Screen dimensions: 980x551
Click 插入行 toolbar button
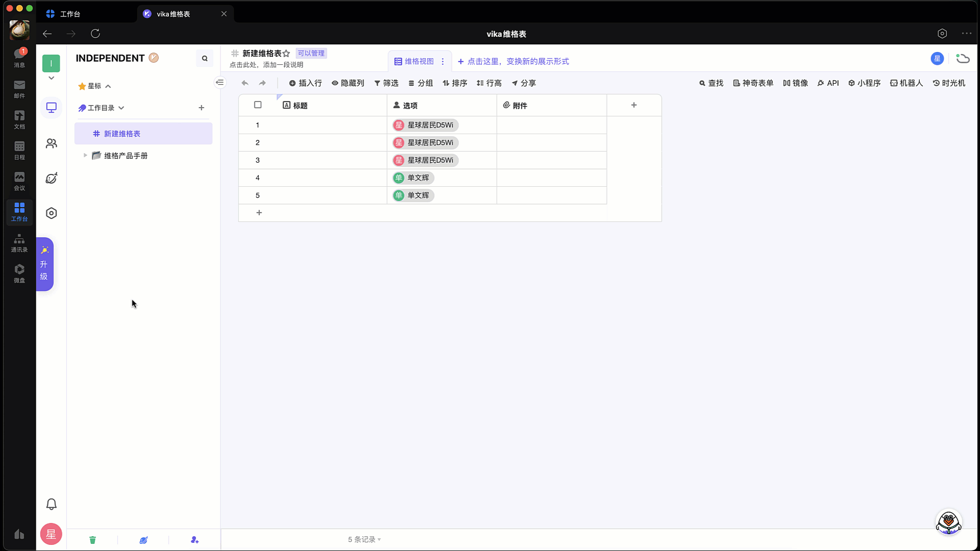(305, 83)
